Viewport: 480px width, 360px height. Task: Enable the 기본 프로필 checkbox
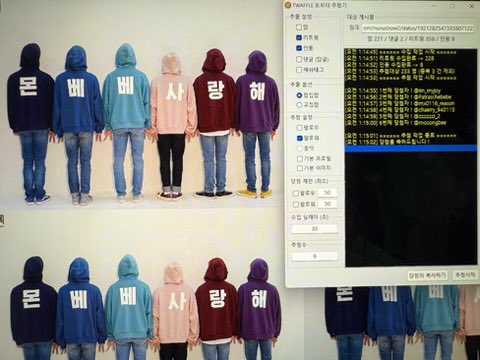click(299, 158)
